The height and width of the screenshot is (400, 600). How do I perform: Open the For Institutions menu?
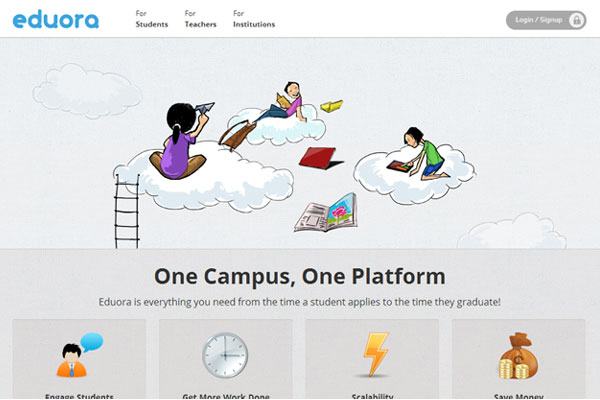point(254,19)
